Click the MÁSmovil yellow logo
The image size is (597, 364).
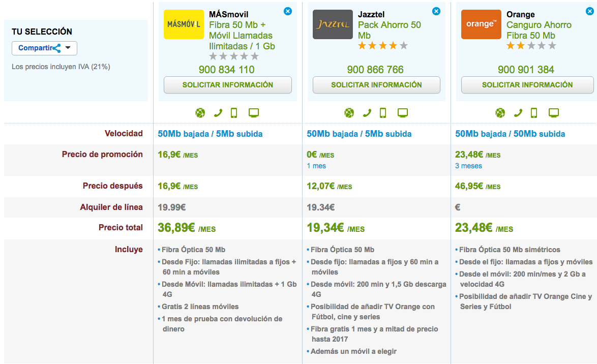(x=184, y=24)
